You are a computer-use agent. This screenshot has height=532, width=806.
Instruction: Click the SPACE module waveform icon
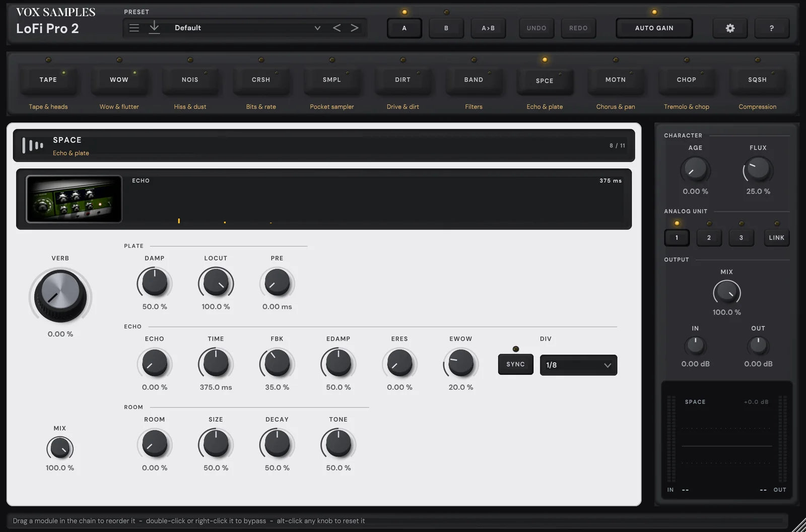pos(33,146)
